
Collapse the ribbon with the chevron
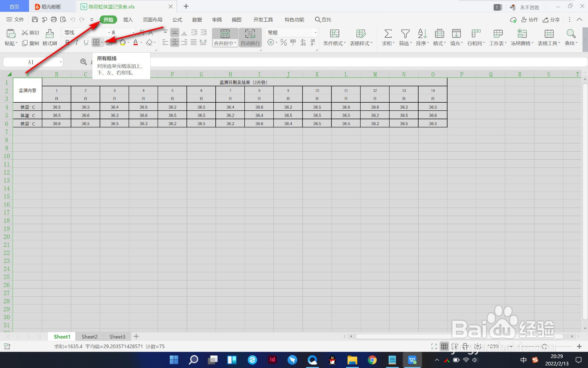pyautogui.click(x=580, y=20)
